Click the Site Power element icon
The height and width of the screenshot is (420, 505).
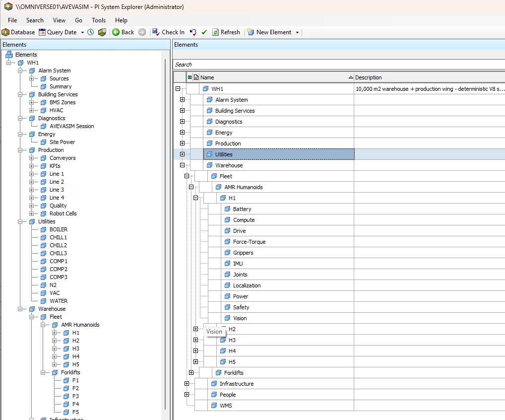pos(44,142)
